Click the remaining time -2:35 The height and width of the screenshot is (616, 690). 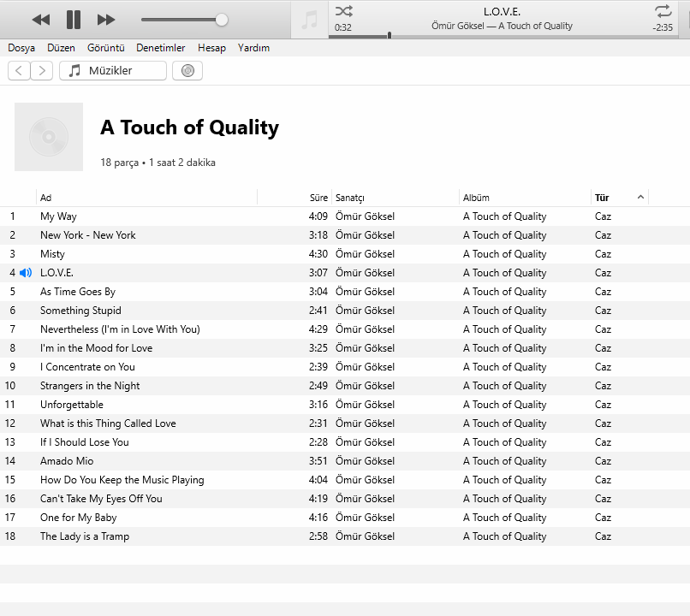663,27
